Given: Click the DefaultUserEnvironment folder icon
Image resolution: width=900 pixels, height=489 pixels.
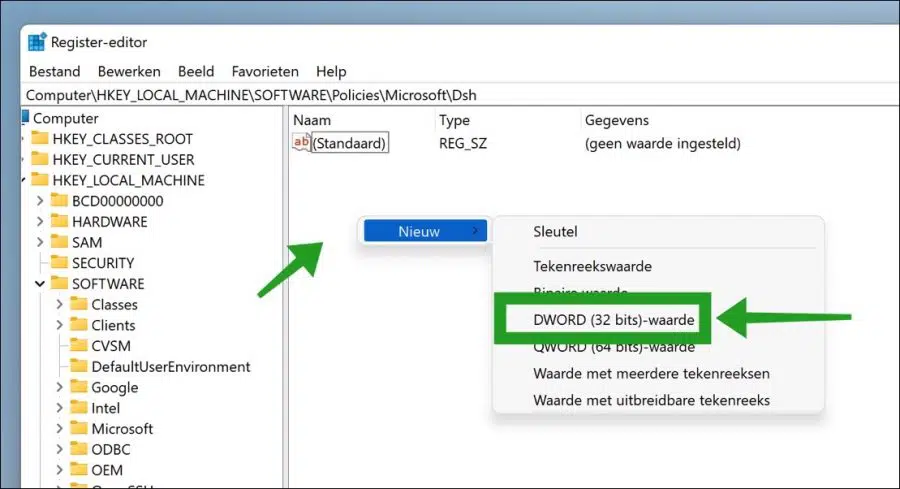Looking at the screenshot, I should coord(79,366).
